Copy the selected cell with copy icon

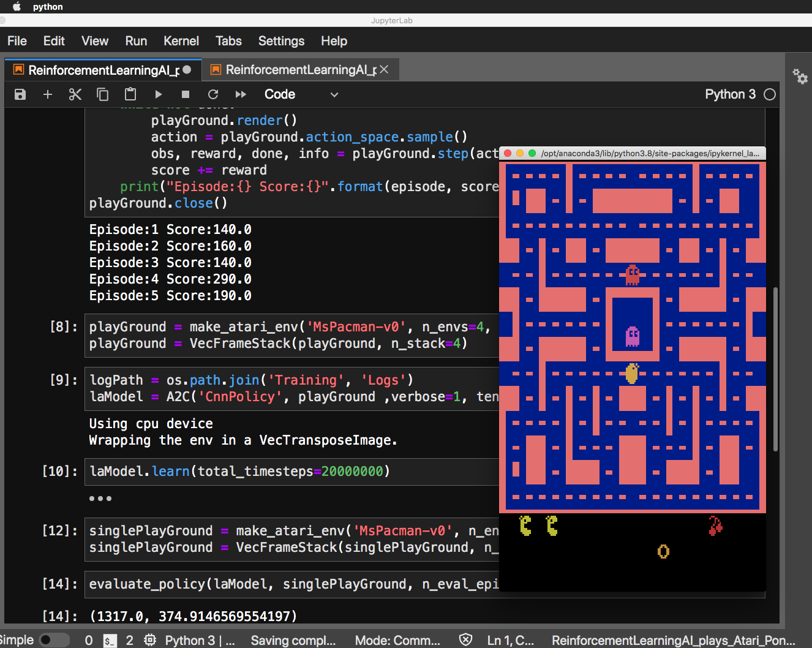(x=102, y=94)
